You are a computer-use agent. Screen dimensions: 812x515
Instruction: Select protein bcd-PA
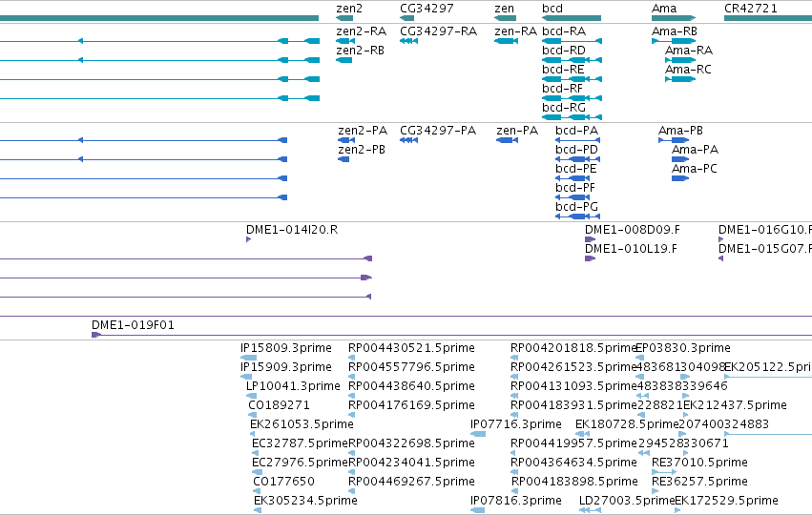(577, 140)
